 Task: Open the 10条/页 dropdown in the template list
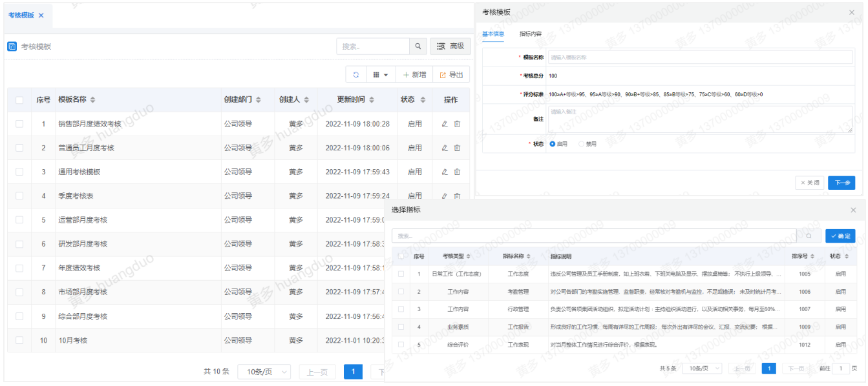[264, 372]
